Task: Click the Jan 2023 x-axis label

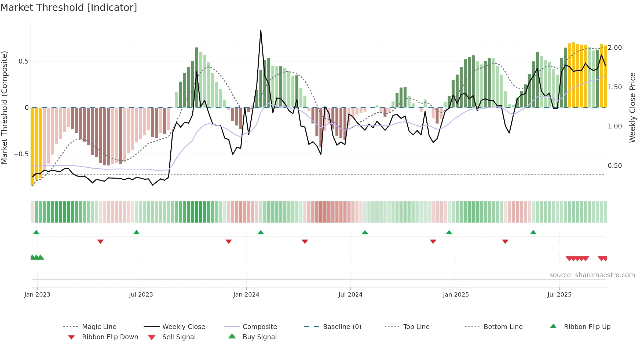Action: 37,294
